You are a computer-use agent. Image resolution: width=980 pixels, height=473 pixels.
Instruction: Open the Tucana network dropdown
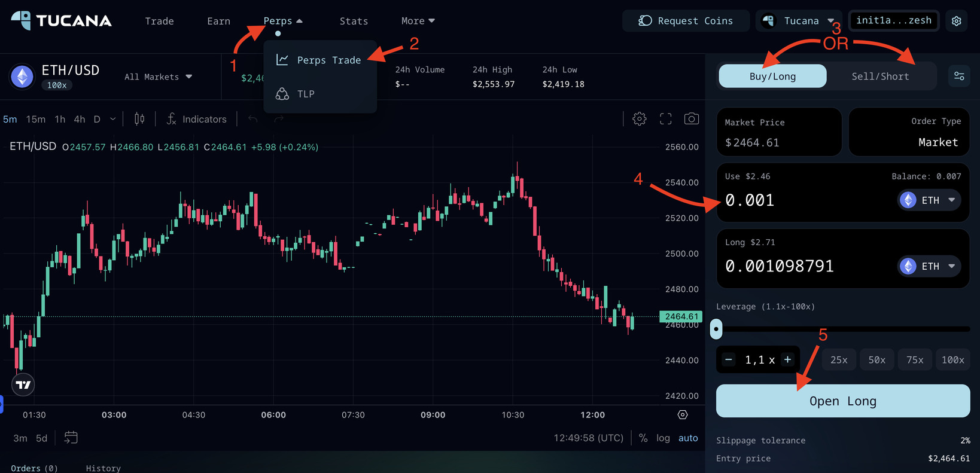(x=799, y=21)
